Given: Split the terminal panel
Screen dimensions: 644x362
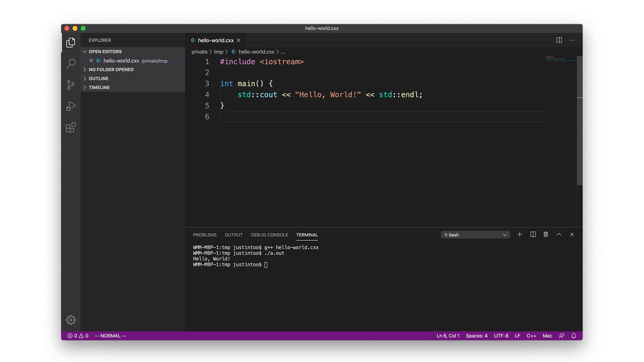Looking at the screenshot, I should click(x=533, y=234).
